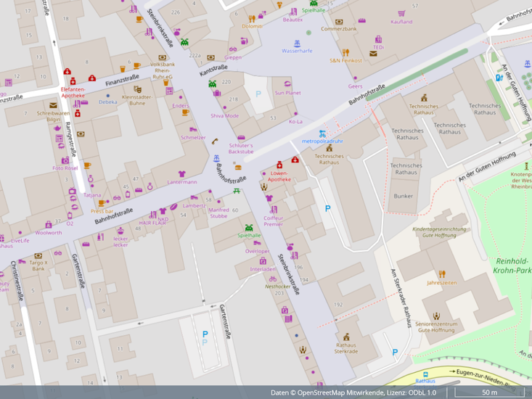Image resolution: width=532 pixels, height=399 pixels.
Task: Click the Lantermann clothing shop icon
Action: 181,173
